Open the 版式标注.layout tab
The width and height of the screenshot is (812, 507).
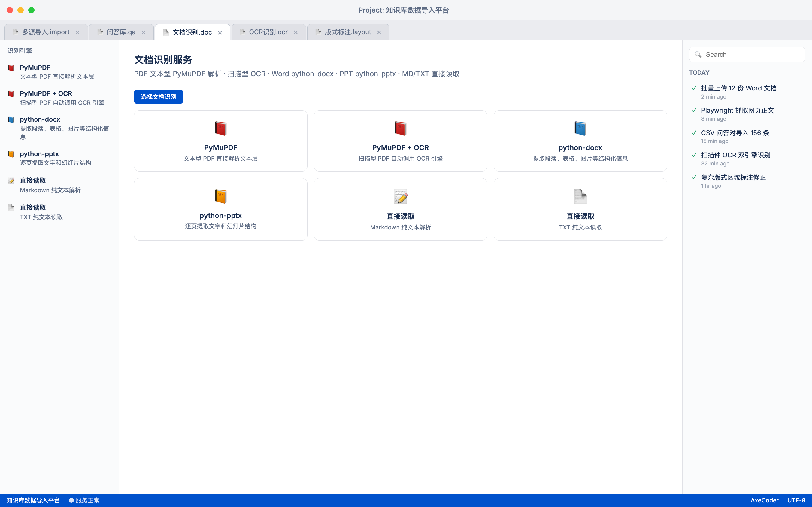pyautogui.click(x=348, y=32)
